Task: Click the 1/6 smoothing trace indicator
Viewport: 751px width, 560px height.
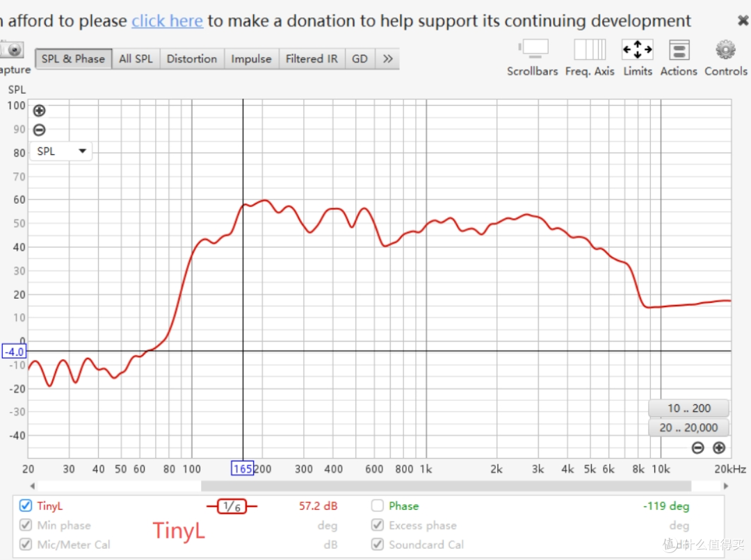Action: (232, 506)
